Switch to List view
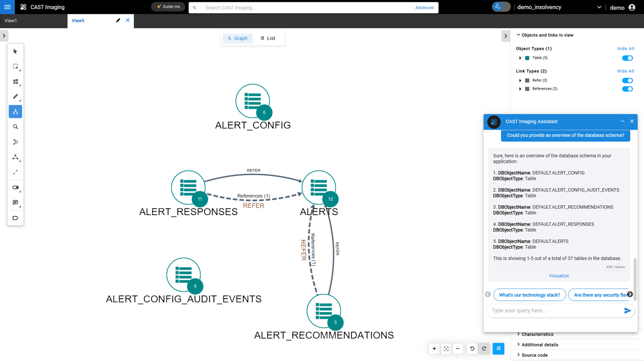The height and width of the screenshot is (362, 644). pos(268,38)
